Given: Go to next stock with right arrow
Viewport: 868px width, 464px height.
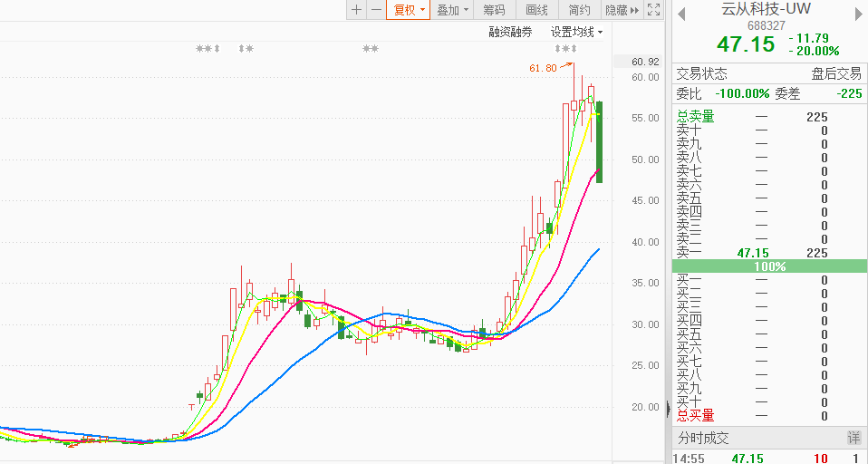Looking at the screenshot, I should pos(860,14).
